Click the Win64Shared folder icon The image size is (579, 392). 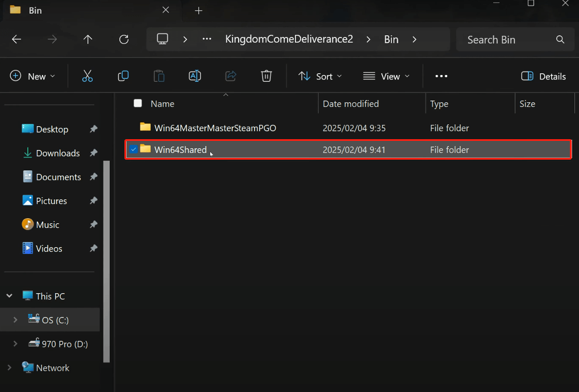[x=145, y=149]
